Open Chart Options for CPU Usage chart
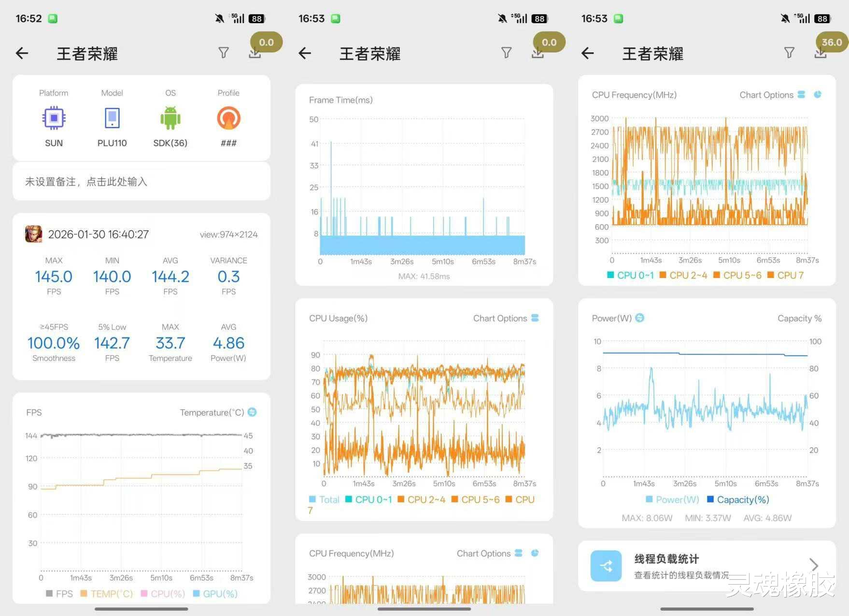This screenshot has height=616, width=849. [x=506, y=318]
